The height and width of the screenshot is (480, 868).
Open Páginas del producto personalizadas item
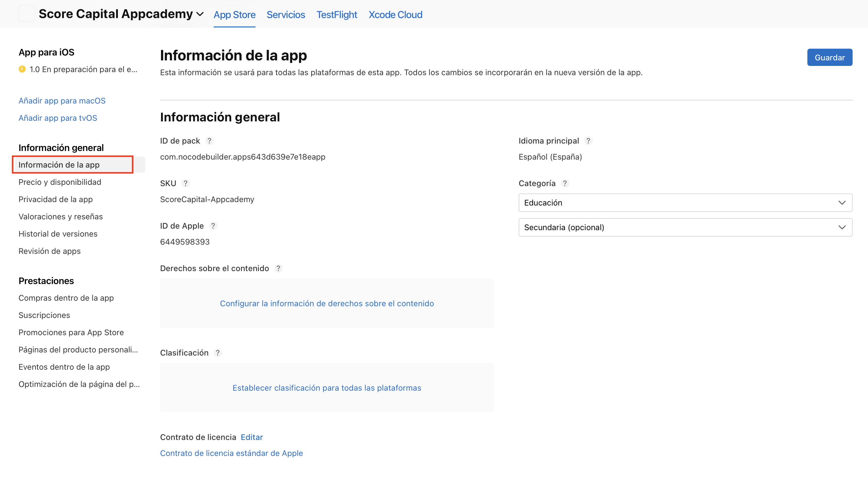78,350
